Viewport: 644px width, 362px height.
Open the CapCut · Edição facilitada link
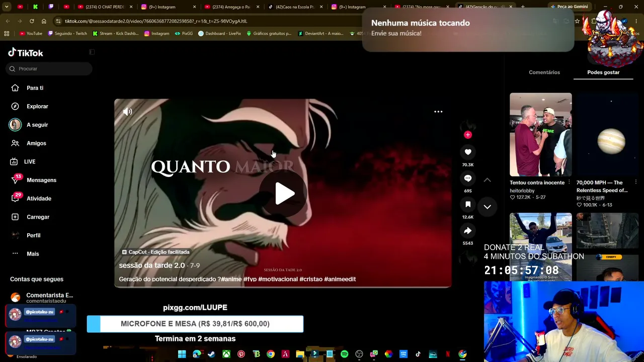156,252
